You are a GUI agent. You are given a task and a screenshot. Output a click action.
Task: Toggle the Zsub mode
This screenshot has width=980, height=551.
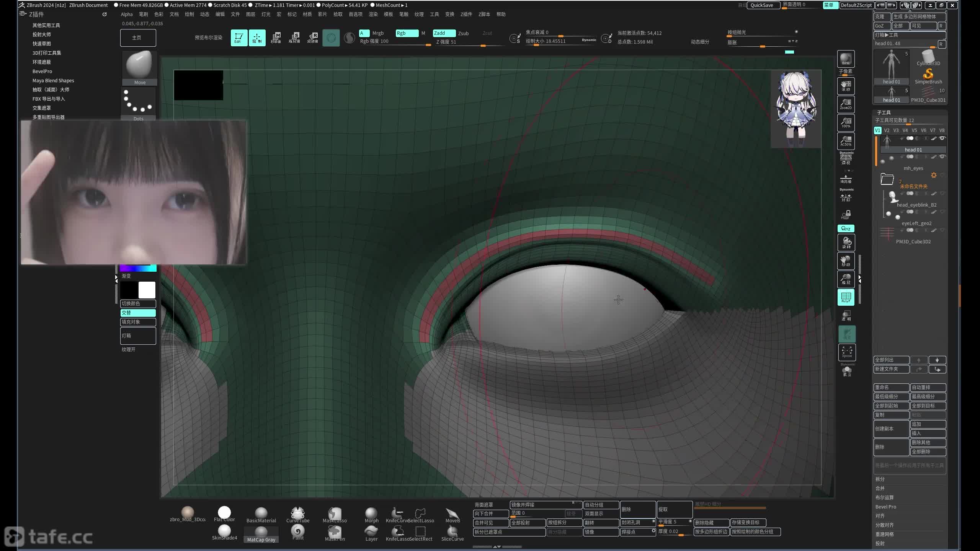tap(463, 33)
